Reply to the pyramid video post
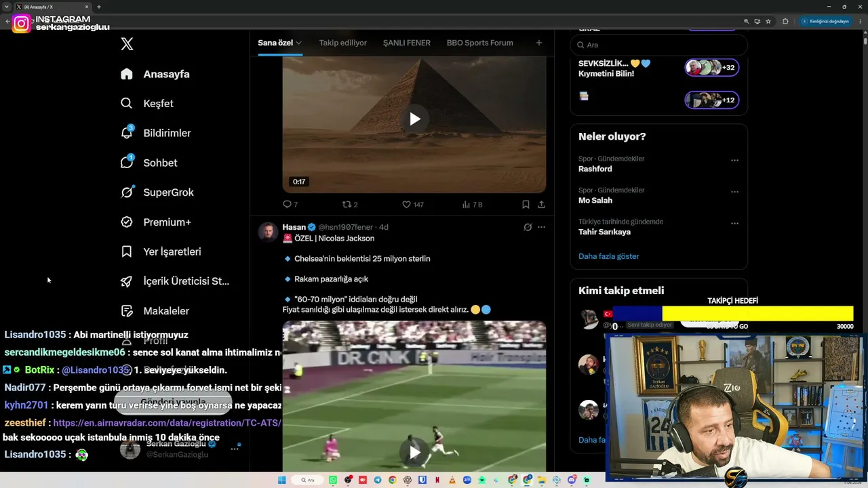The image size is (868, 488). 290,204
